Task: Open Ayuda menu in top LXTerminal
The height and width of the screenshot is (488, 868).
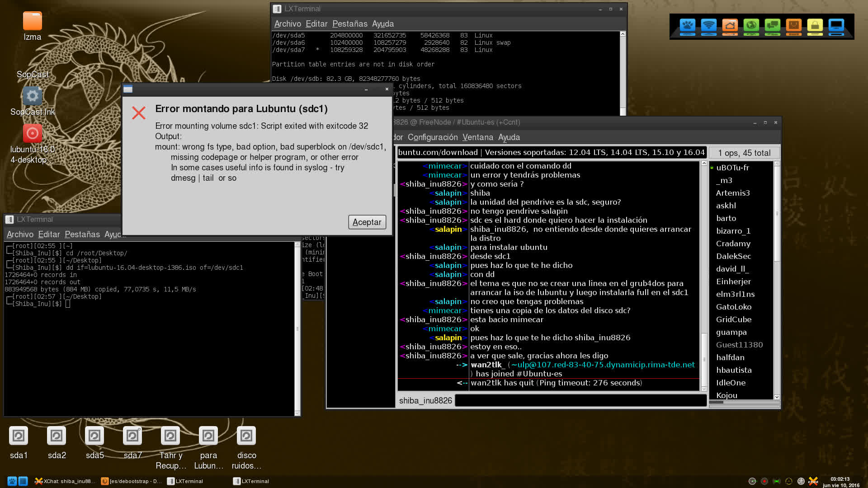Action: [x=383, y=24]
